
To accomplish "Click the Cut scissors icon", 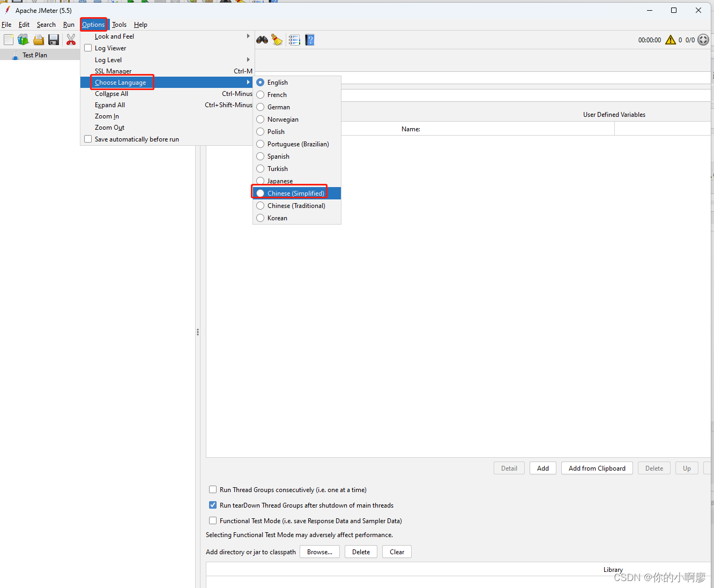I will pos(71,40).
